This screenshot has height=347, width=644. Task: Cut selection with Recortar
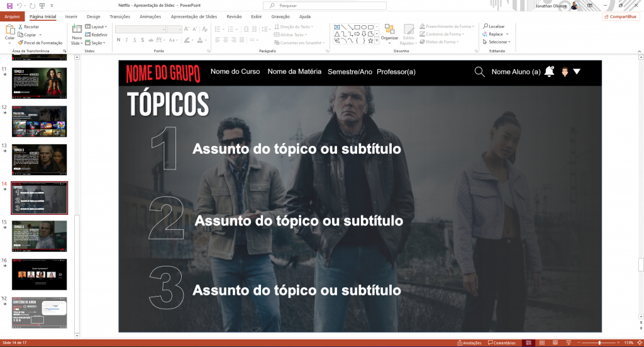[28, 26]
